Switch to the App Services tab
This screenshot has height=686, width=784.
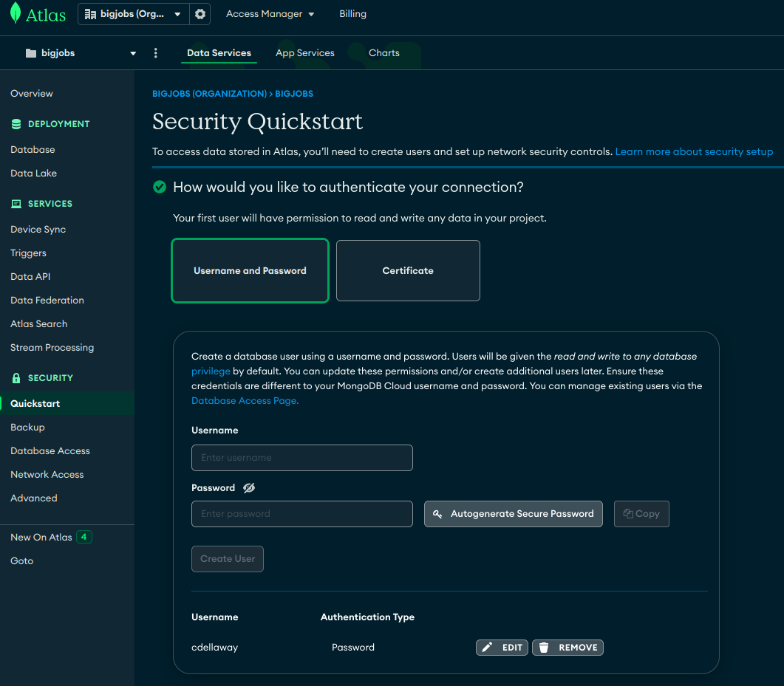[x=304, y=53]
